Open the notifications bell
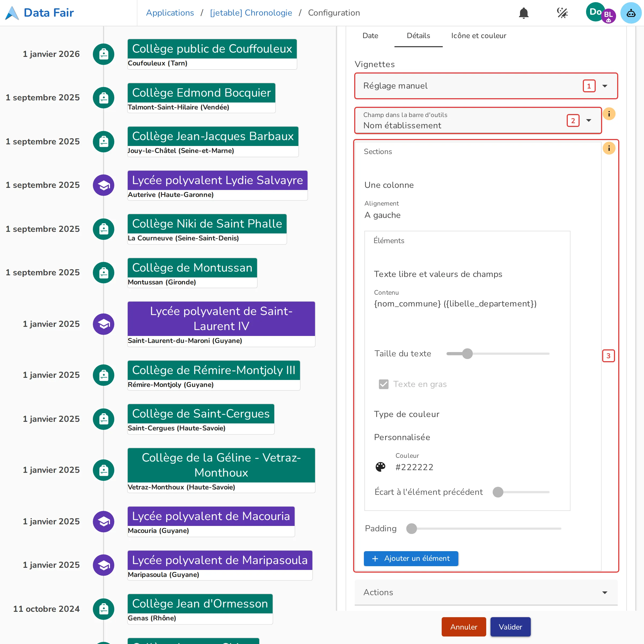The height and width of the screenshot is (644, 644). [524, 13]
